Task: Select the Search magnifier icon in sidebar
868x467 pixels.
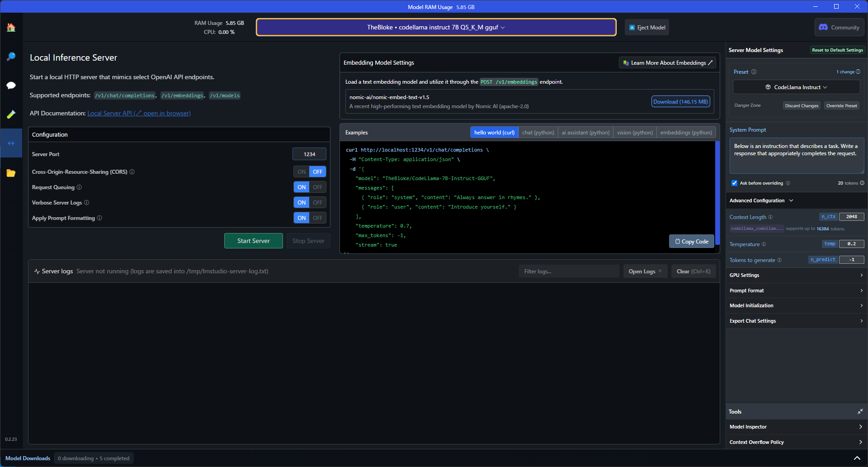Action: 11,56
